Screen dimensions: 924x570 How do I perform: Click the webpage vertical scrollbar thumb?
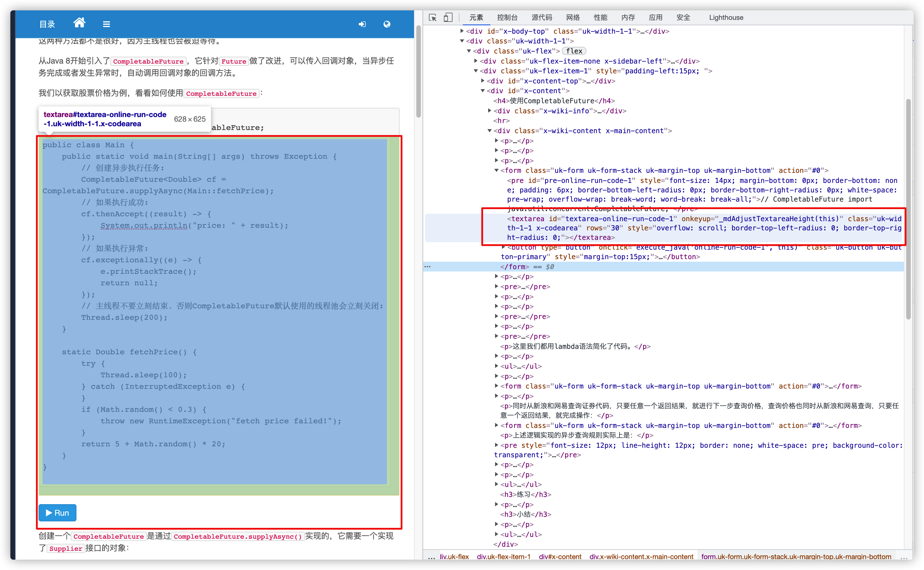click(418, 72)
